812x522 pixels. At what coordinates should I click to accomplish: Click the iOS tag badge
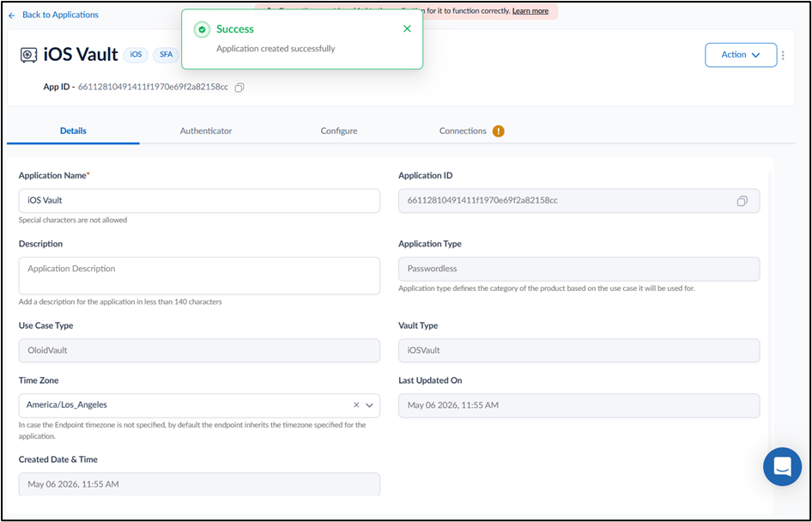coord(136,55)
